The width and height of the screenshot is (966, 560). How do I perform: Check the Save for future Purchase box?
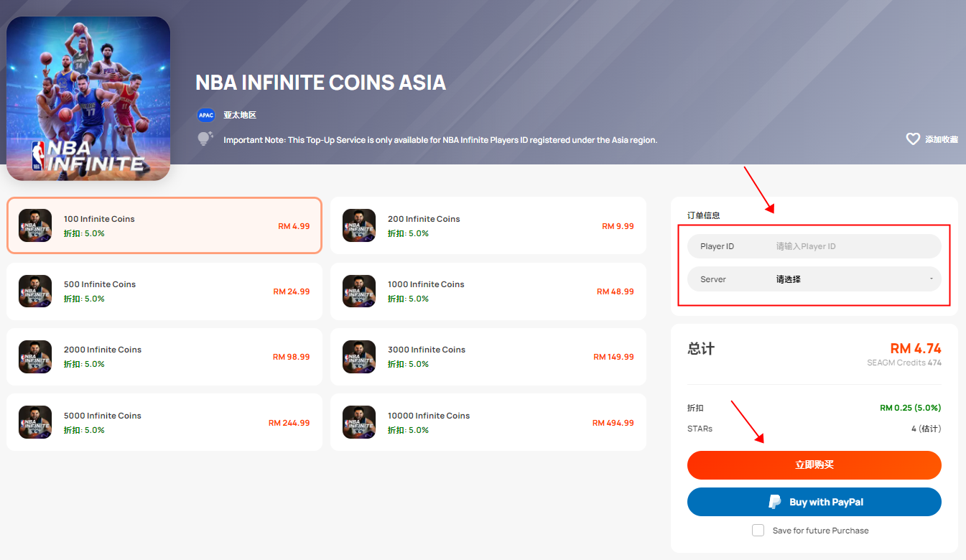pyautogui.click(x=758, y=531)
